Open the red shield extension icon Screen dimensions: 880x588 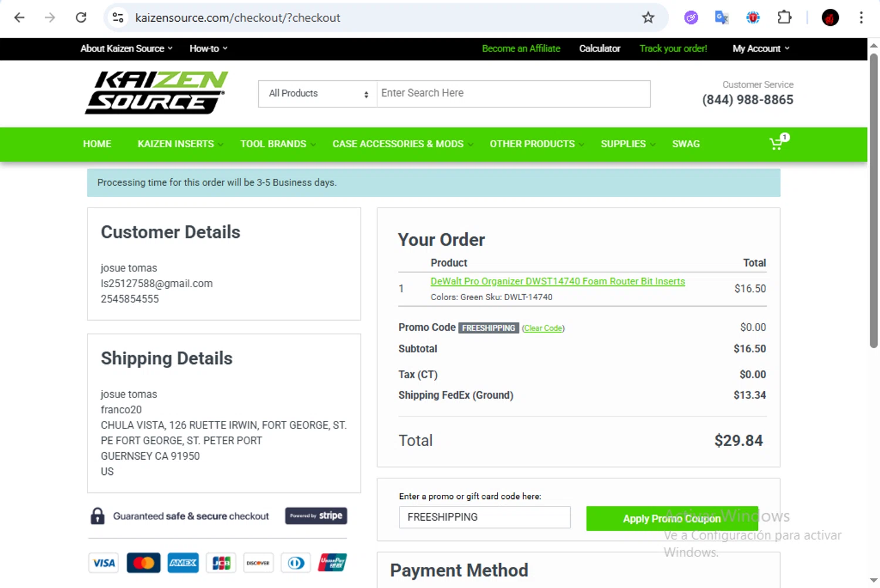pos(753,18)
